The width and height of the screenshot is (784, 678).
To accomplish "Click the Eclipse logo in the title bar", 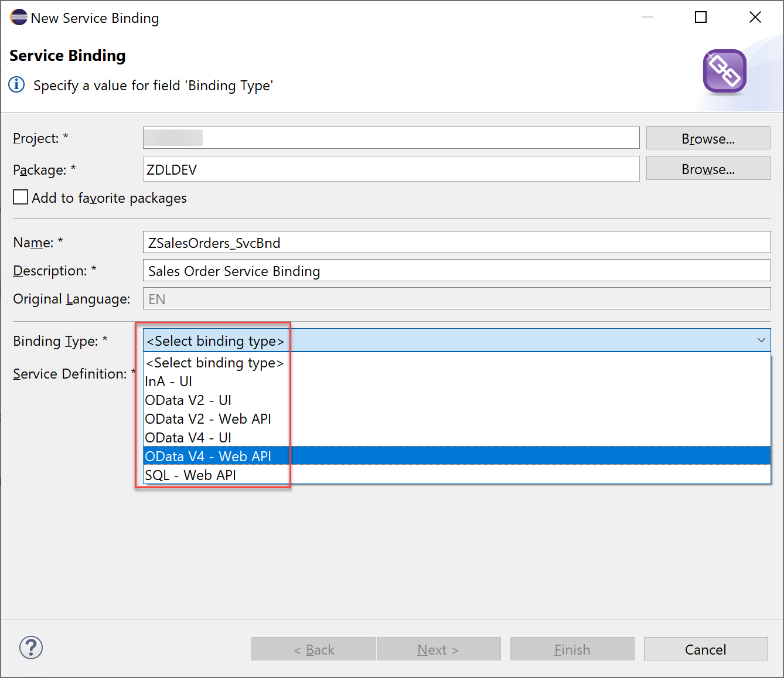I will [19, 18].
